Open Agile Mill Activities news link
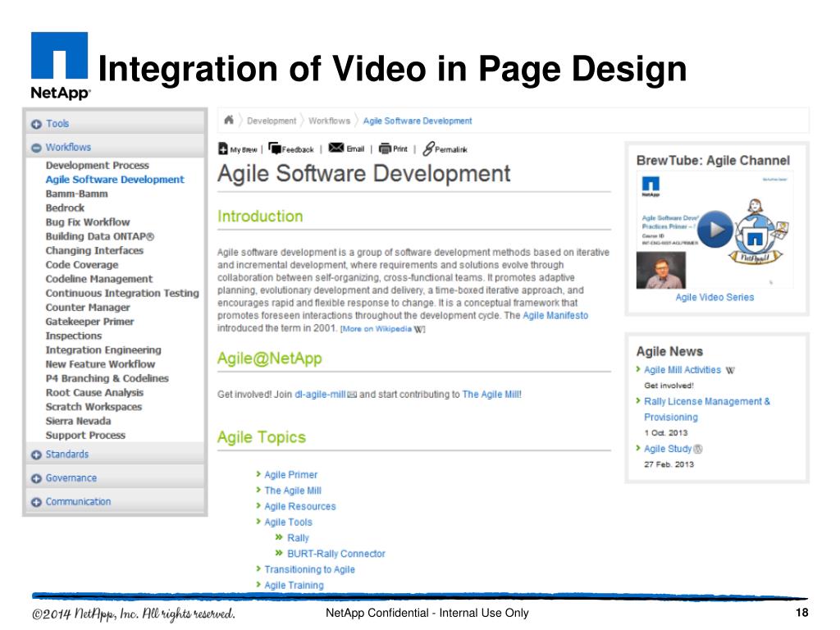The height and width of the screenshot is (630, 840). tap(682, 370)
